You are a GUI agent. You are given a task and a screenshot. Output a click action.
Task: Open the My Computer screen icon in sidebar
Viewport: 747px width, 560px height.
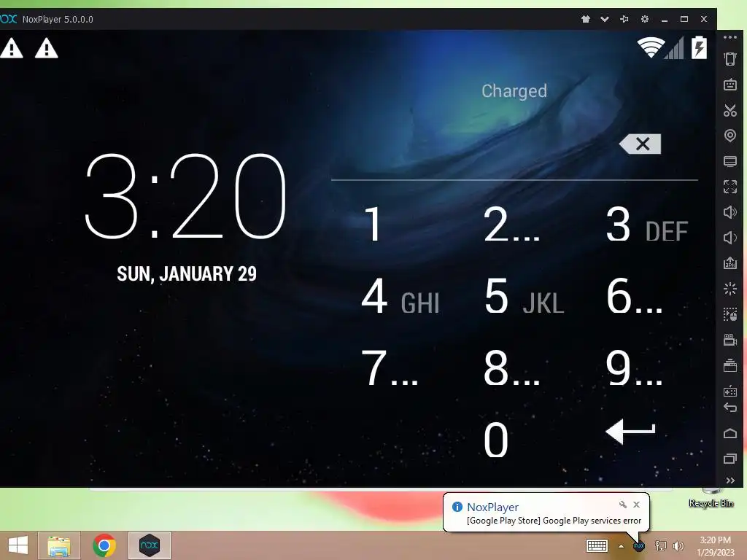tap(729, 161)
